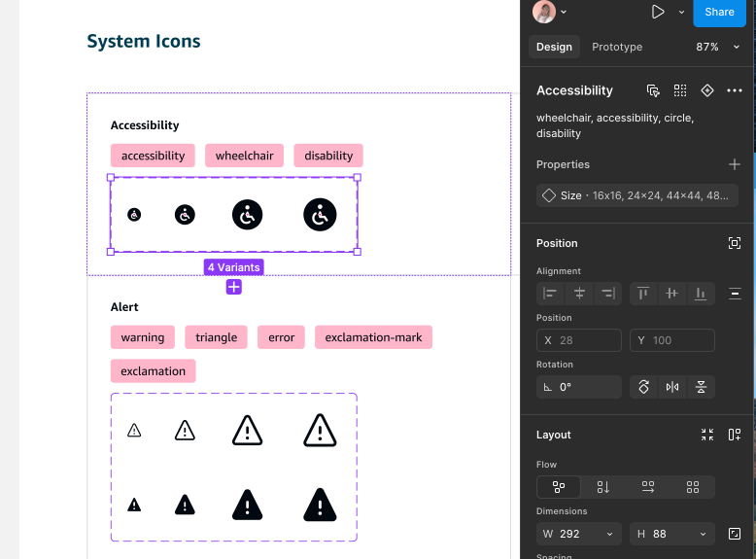Align horizontal centers
The width and height of the screenshot is (756, 559).
tap(579, 294)
